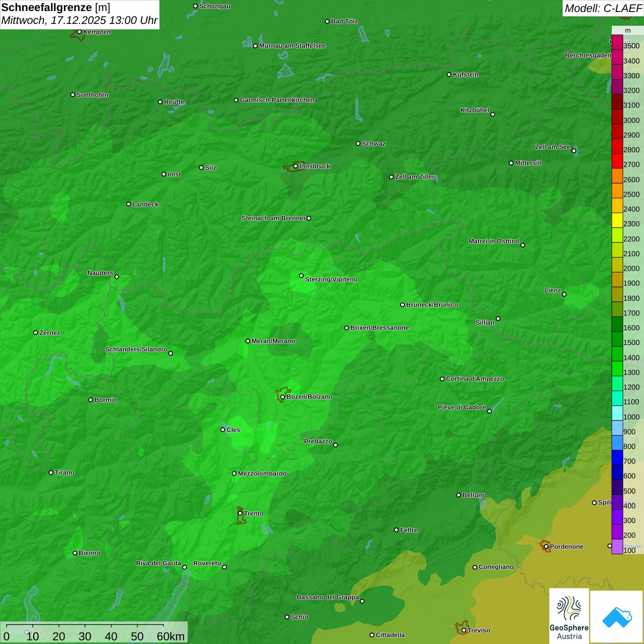Select the 'Meran/Merano' city label
This screenshot has height=644, width=644.
(273, 341)
